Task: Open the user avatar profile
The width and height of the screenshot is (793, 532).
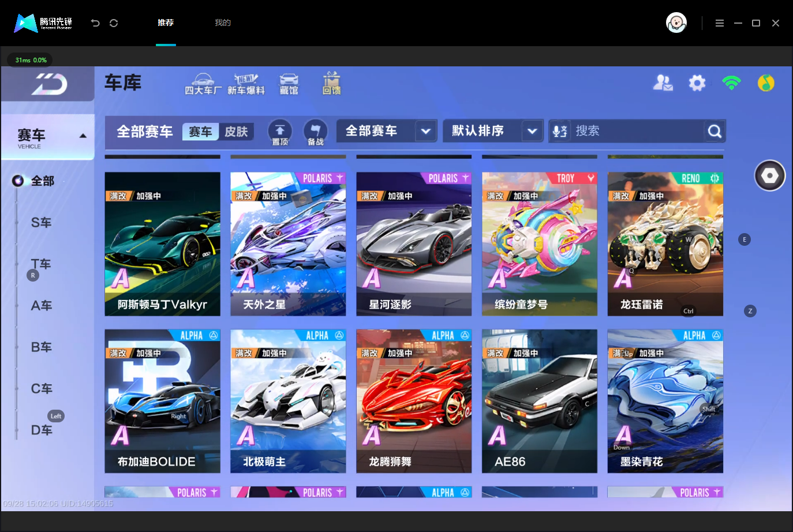Action: [x=676, y=23]
